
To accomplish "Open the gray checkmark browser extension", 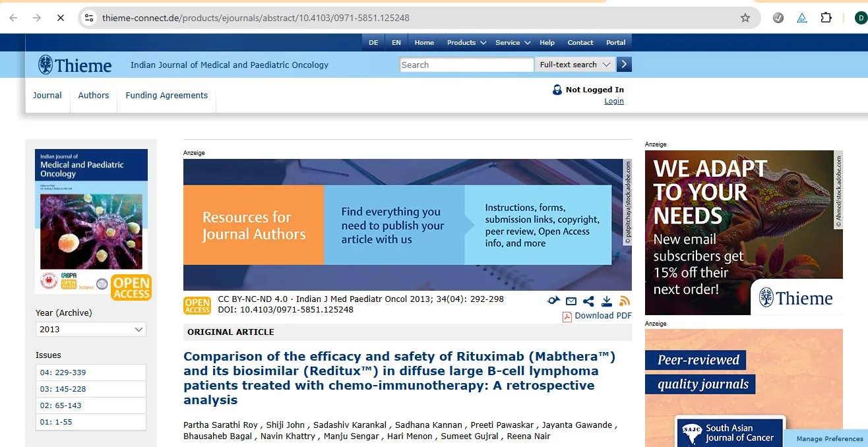I will (x=778, y=18).
